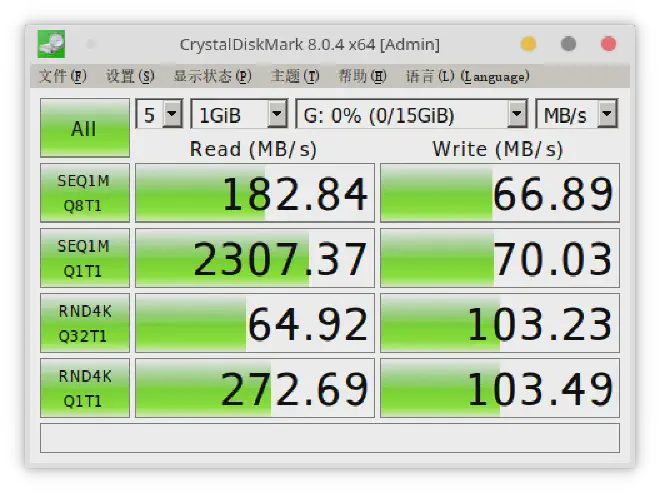Run the RND4K Q32T1 benchmark

pyautogui.click(x=84, y=323)
